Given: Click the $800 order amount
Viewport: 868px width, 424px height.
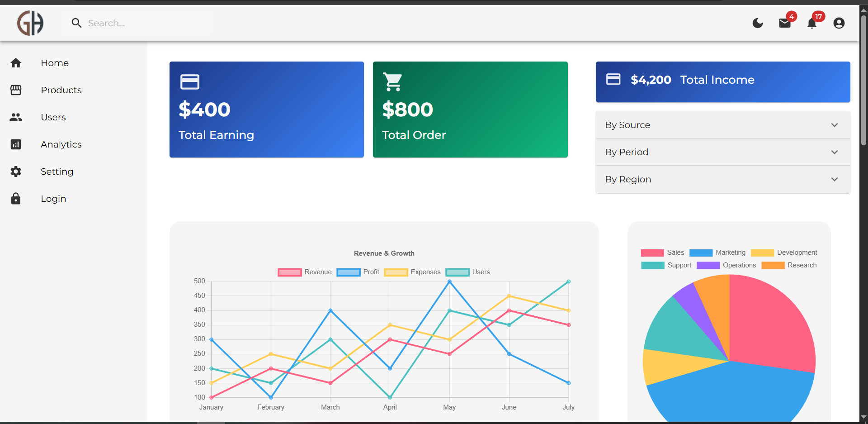Looking at the screenshot, I should coord(407,110).
